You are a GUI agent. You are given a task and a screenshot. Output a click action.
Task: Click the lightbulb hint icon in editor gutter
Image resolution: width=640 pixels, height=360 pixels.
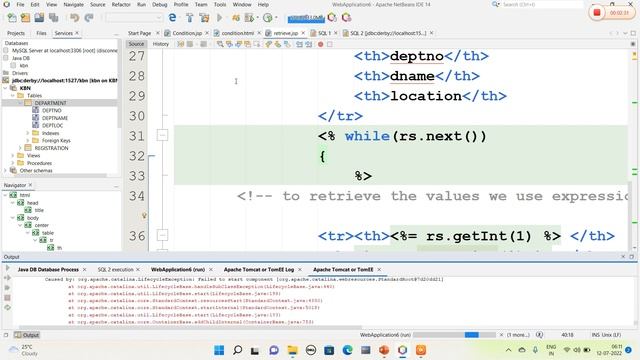point(144,215)
